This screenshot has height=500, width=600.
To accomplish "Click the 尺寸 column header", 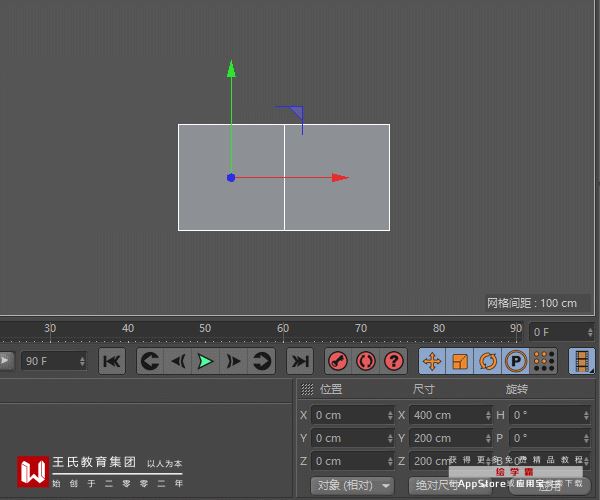I will [424, 389].
